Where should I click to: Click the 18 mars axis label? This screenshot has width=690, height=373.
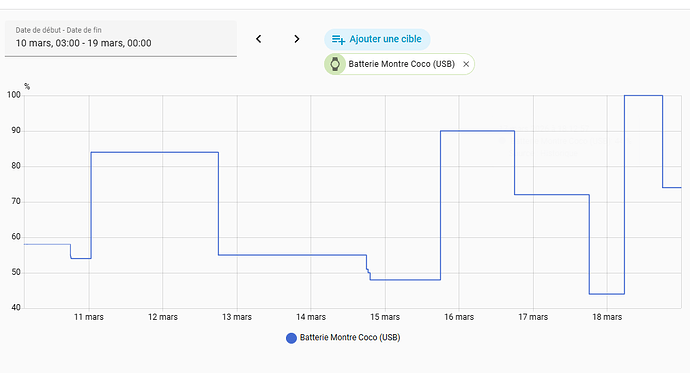point(607,317)
